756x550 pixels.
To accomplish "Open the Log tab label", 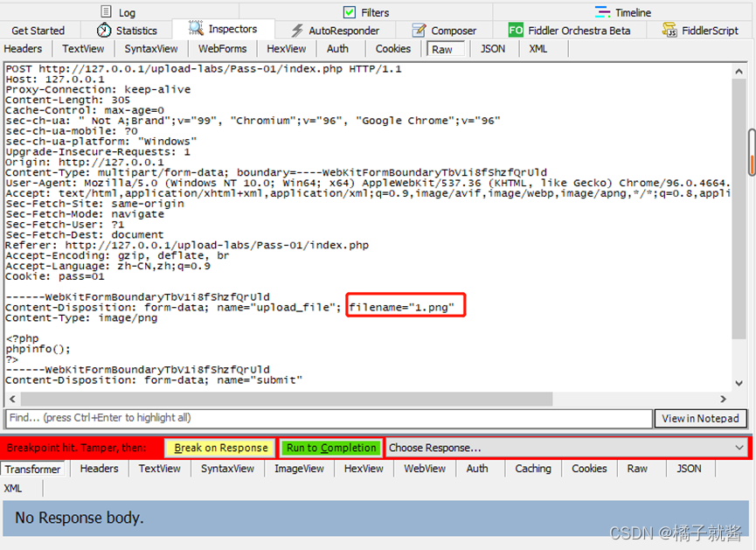I will coord(128,12).
